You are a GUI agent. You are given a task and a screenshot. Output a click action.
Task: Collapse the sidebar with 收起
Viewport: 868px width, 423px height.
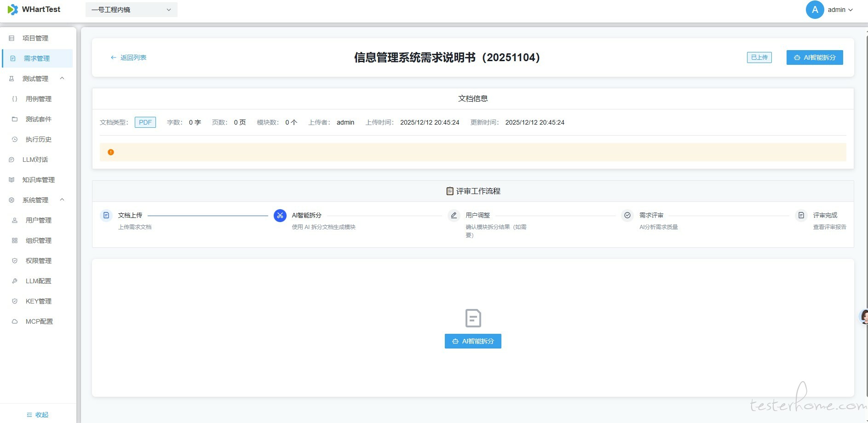point(38,415)
